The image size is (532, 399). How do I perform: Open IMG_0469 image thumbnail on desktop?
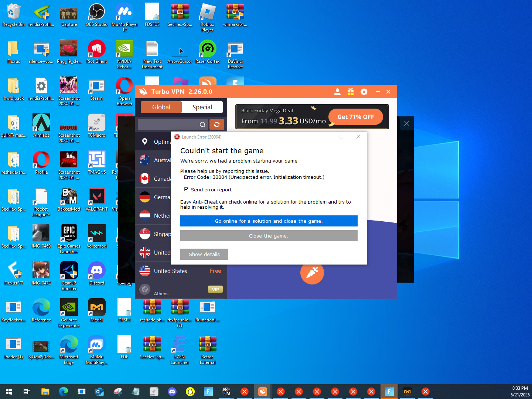41,237
